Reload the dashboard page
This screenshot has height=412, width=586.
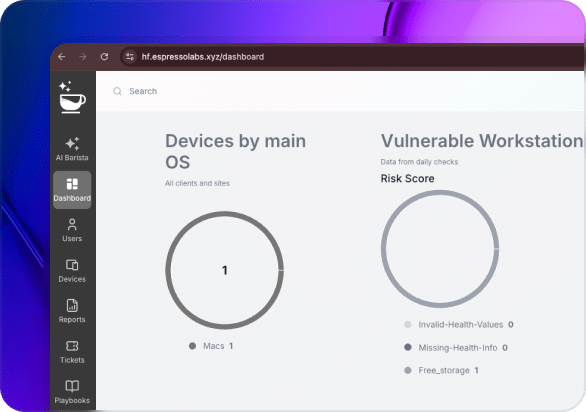[104, 56]
